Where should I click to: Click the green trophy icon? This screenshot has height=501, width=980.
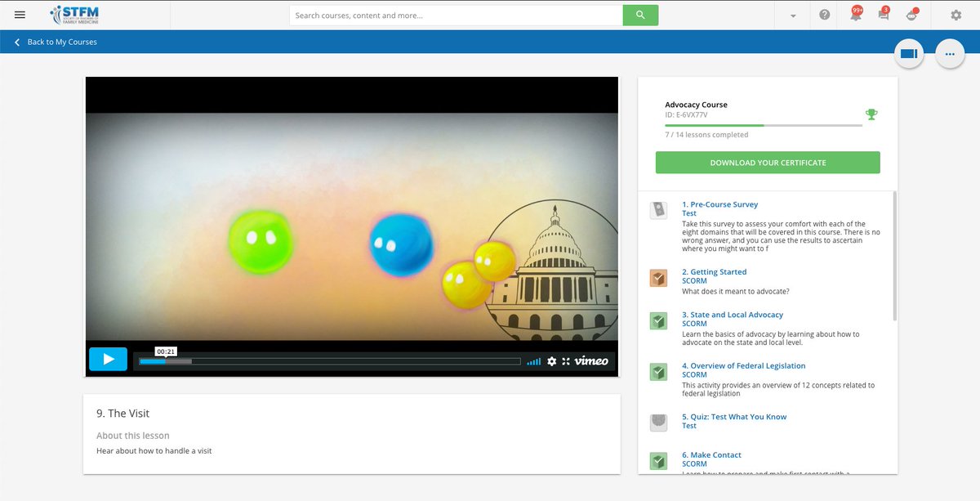[871, 114]
